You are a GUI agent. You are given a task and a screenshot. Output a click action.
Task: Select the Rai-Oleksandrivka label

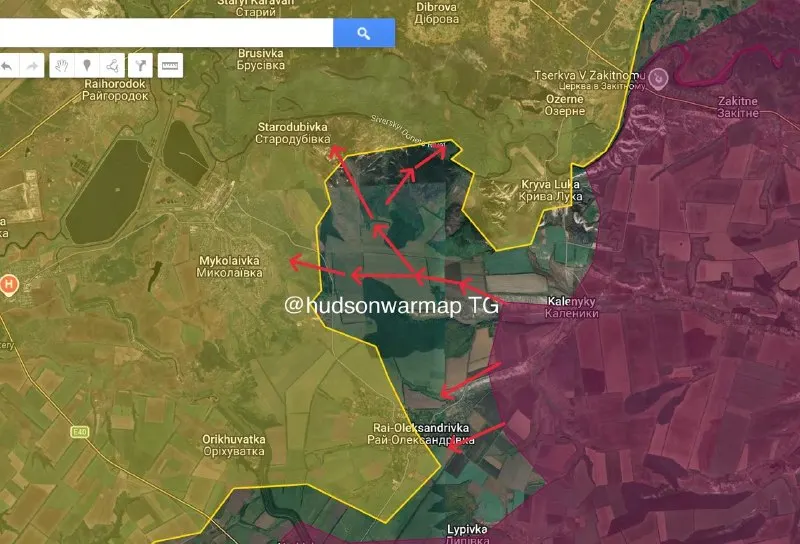click(421, 434)
